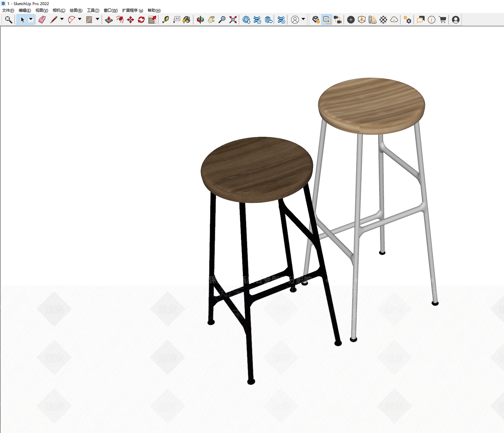Click the Search magnifier icon
The image size is (504, 433).
click(x=9, y=20)
